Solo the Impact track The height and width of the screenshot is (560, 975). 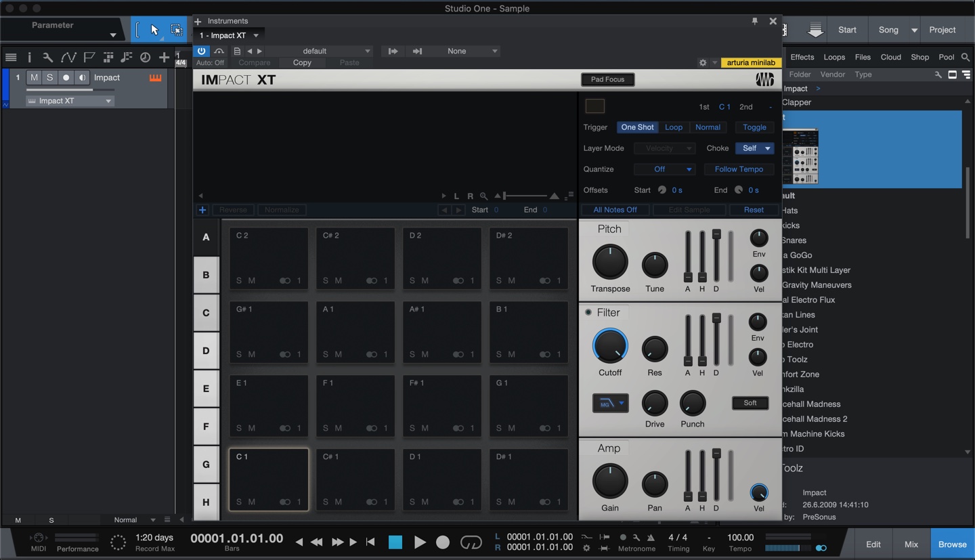49,77
